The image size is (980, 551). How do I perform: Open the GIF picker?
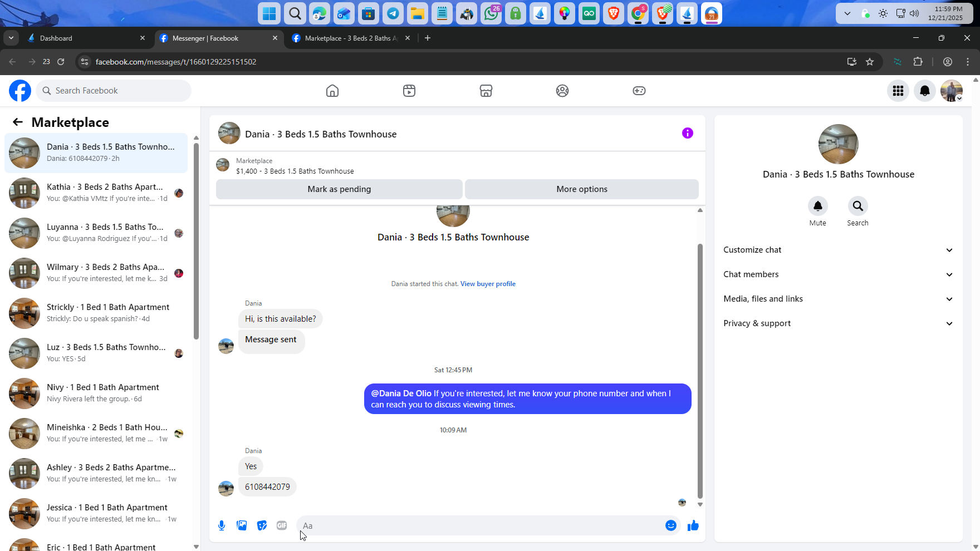point(282,525)
